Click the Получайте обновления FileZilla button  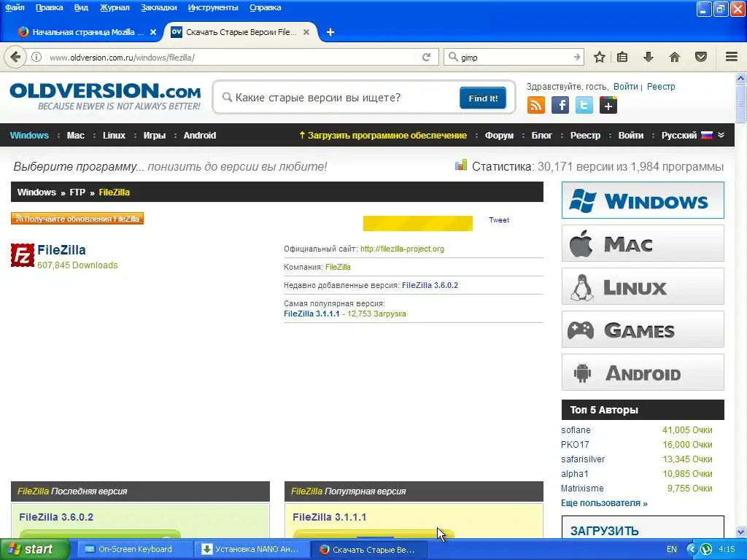(x=77, y=219)
